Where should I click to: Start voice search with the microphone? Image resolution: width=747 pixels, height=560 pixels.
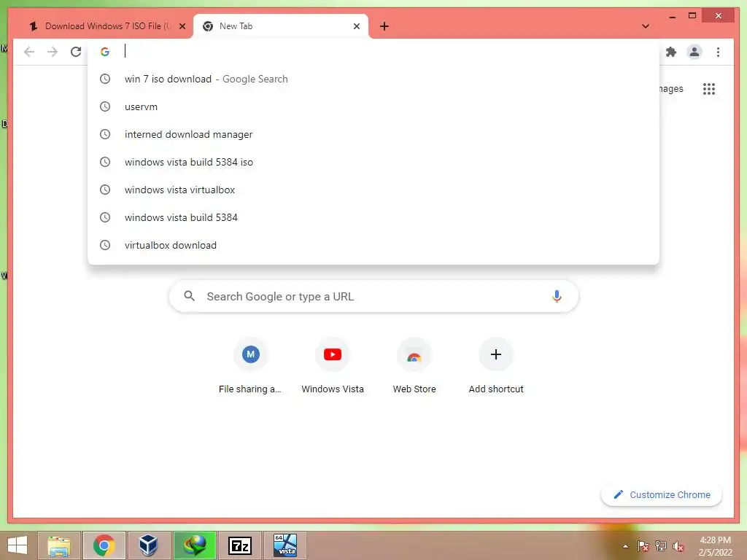pos(557,296)
